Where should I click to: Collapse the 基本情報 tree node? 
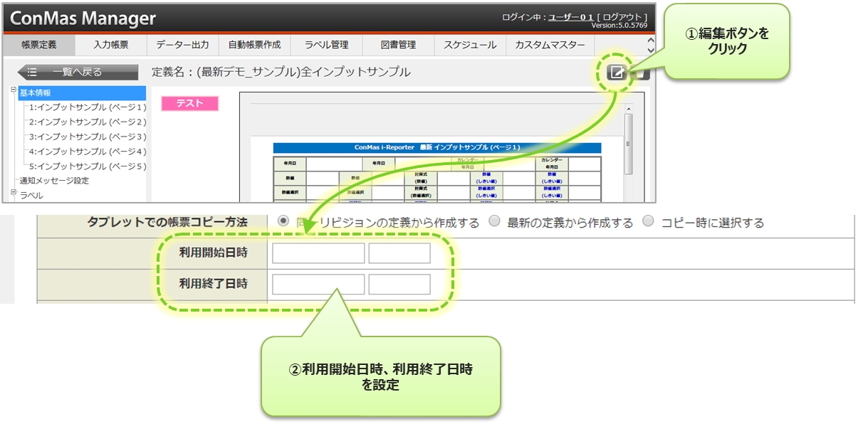pos(14,90)
